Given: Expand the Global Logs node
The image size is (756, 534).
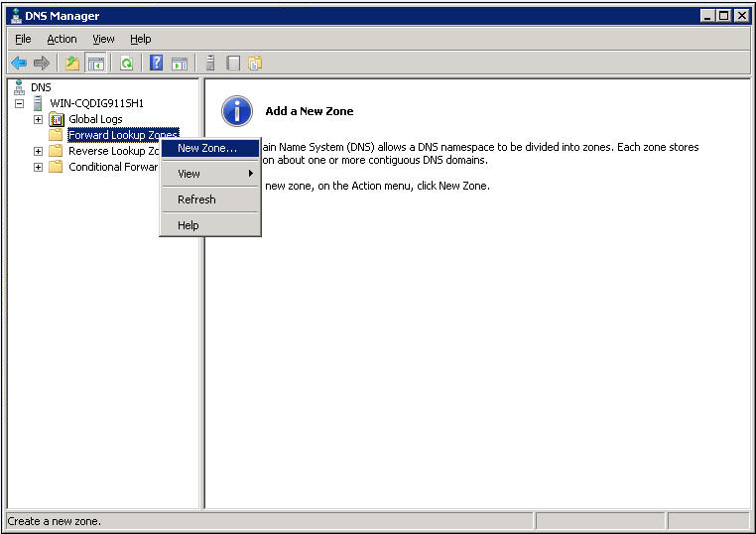Looking at the screenshot, I should click(38, 120).
